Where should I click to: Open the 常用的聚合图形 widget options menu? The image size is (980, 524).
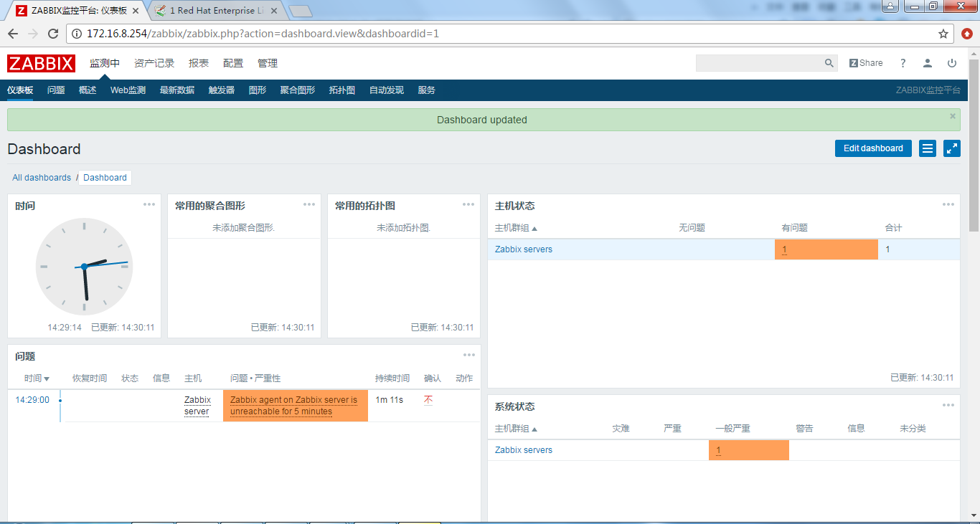click(309, 204)
